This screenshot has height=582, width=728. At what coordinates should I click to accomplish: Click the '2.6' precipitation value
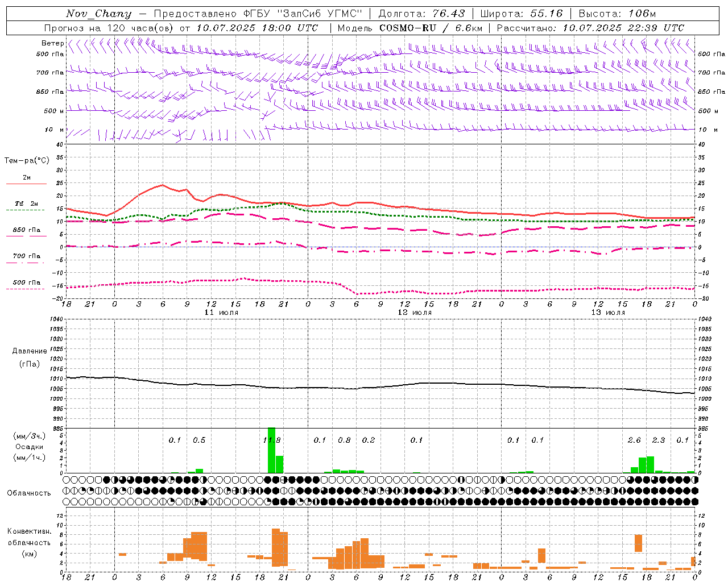(634, 440)
